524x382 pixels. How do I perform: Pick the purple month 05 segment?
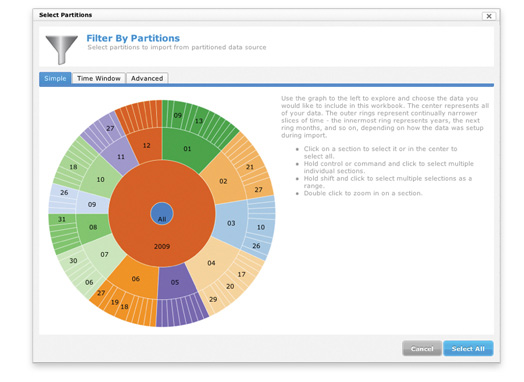pos(175,282)
